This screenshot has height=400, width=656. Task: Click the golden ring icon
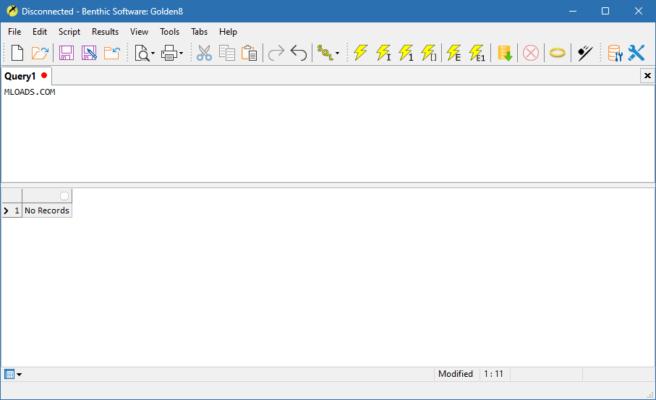[x=557, y=53]
